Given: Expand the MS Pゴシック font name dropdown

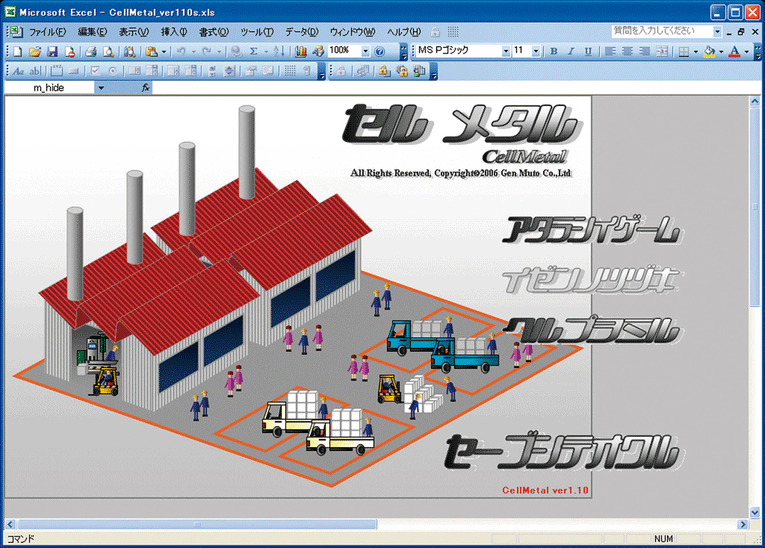Looking at the screenshot, I should coord(506,51).
